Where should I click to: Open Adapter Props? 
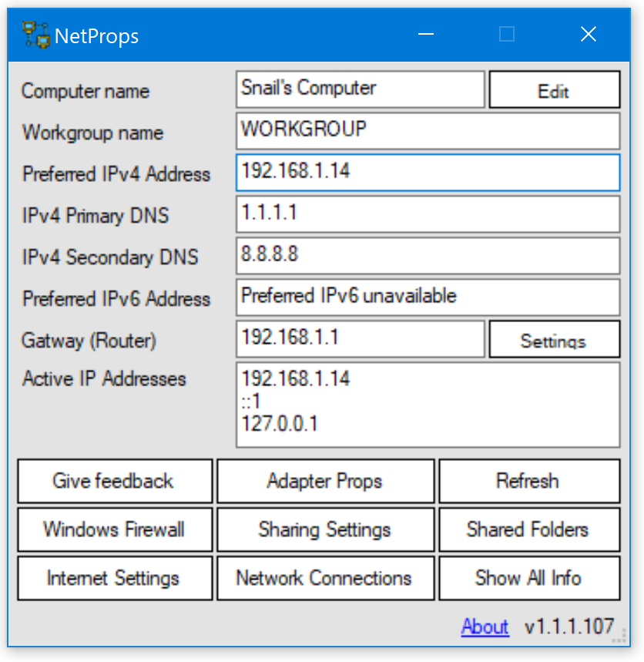pos(325,481)
